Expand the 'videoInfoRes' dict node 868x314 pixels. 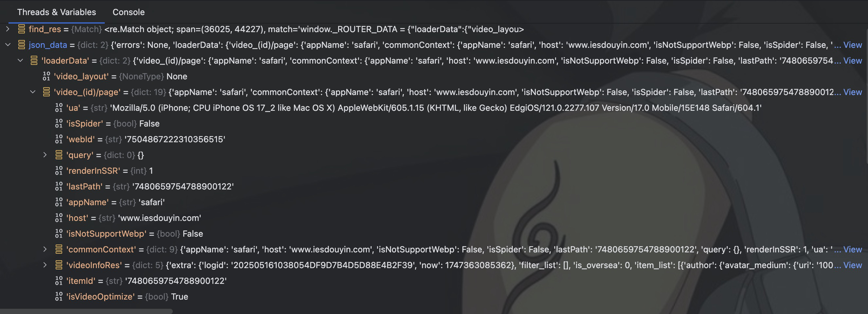click(45, 265)
